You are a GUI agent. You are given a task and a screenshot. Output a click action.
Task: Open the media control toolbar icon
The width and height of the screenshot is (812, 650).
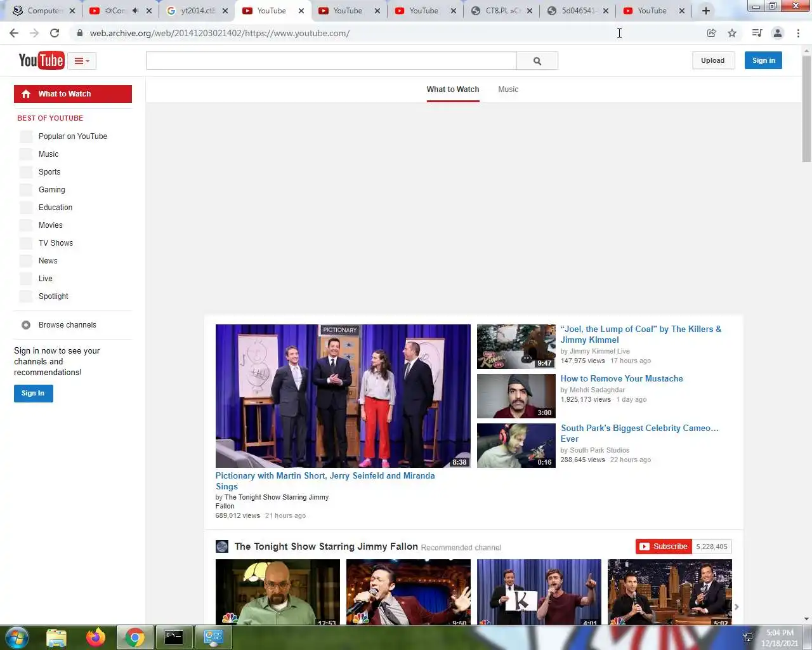[757, 33]
